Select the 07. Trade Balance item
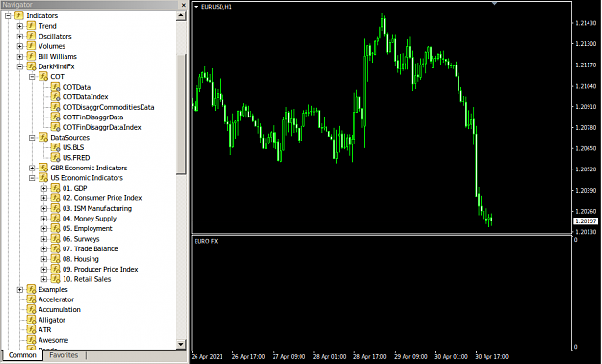This screenshot has width=602, height=364. (91, 248)
